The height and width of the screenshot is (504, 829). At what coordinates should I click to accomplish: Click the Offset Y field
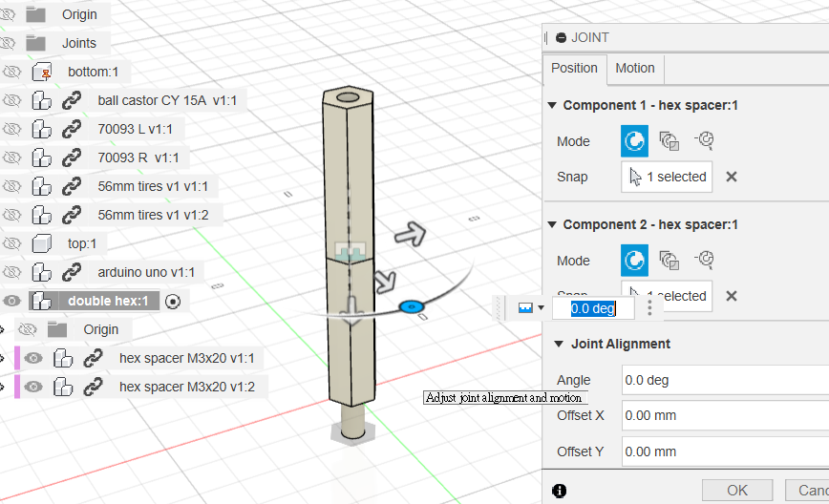726,451
